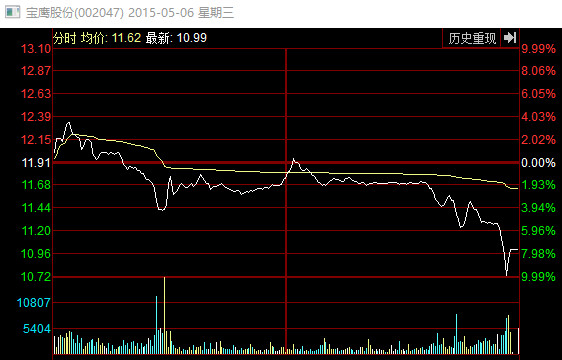
Task: Click the 分时 label above chart
Action: point(65,38)
